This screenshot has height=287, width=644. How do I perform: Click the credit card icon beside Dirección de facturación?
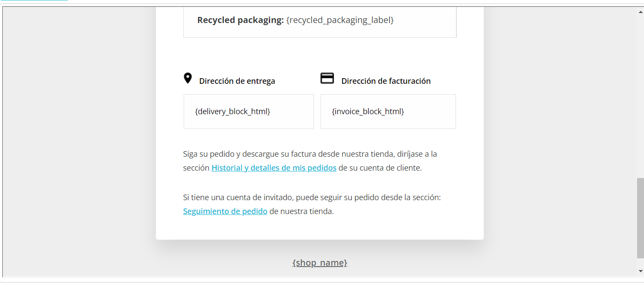point(327,78)
